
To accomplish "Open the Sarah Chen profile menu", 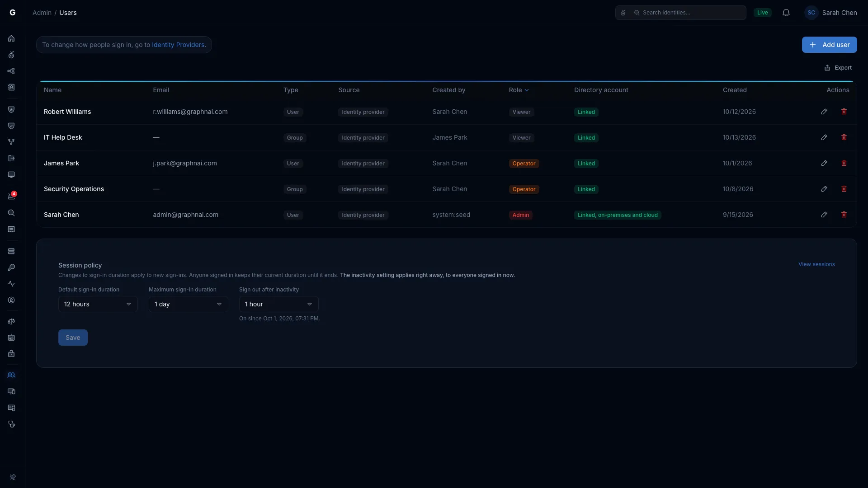I will tap(830, 13).
